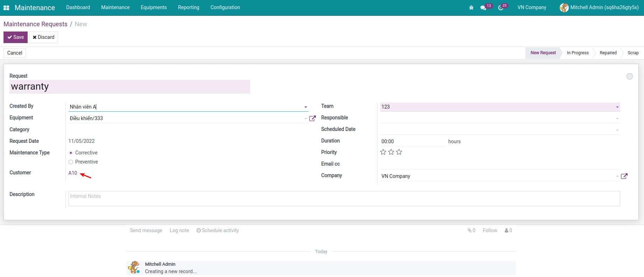Open customer A10 link
Viewport: 644px width, 277px height.
(x=73, y=173)
